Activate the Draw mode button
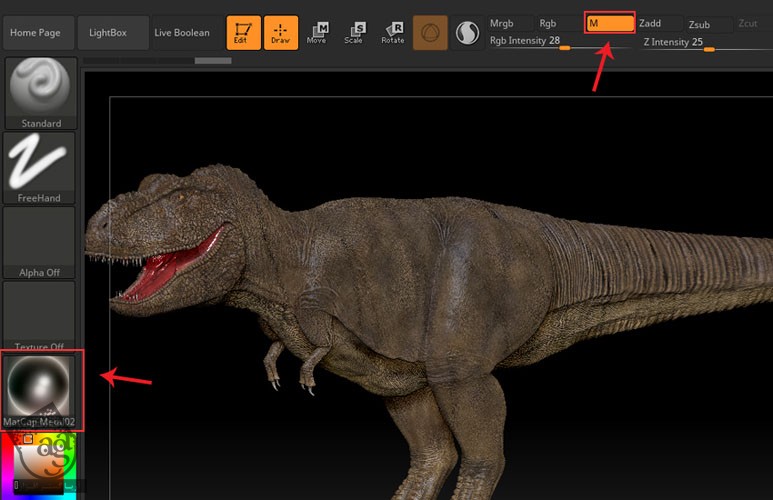The height and width of the screenshot is (500, 773). click(x=281, y=33)
